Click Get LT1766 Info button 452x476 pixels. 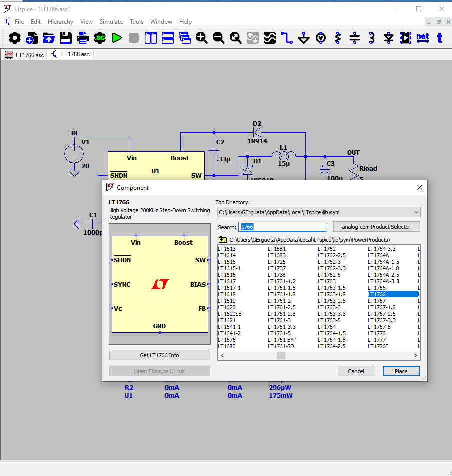pos(159,355)
